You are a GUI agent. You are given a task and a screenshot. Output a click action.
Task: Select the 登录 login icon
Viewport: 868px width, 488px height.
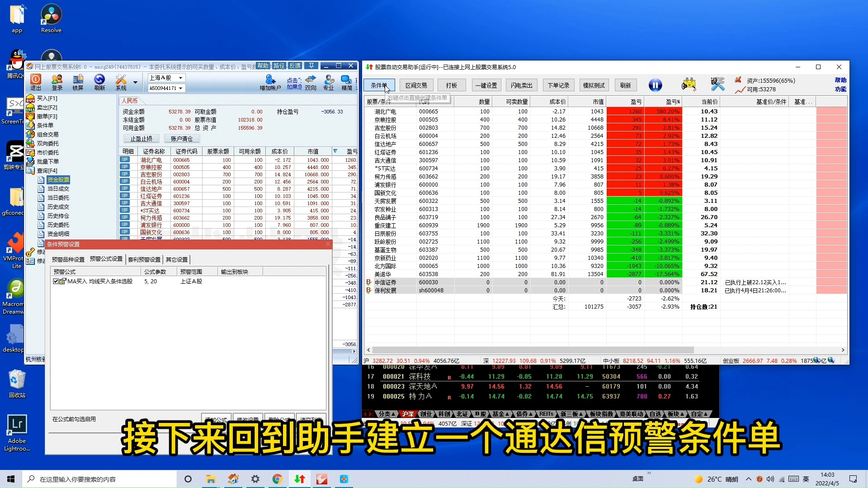pos(57,82)
